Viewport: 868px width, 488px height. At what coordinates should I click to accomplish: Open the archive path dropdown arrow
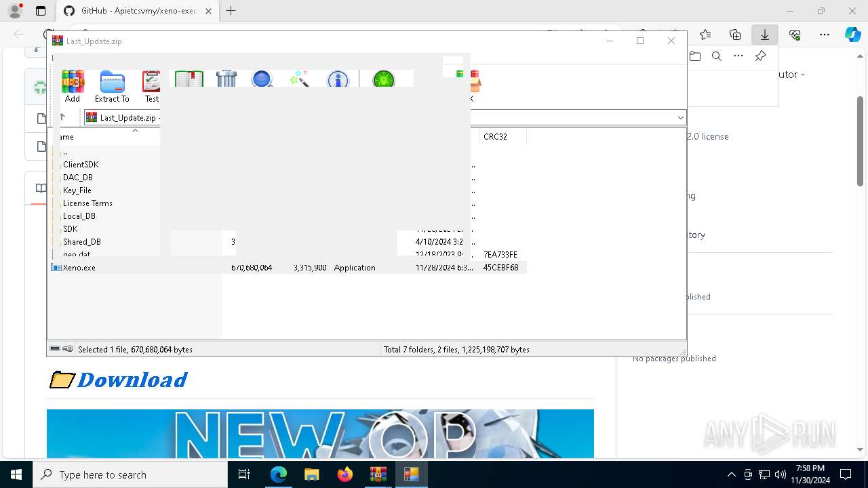click(680, 117)
